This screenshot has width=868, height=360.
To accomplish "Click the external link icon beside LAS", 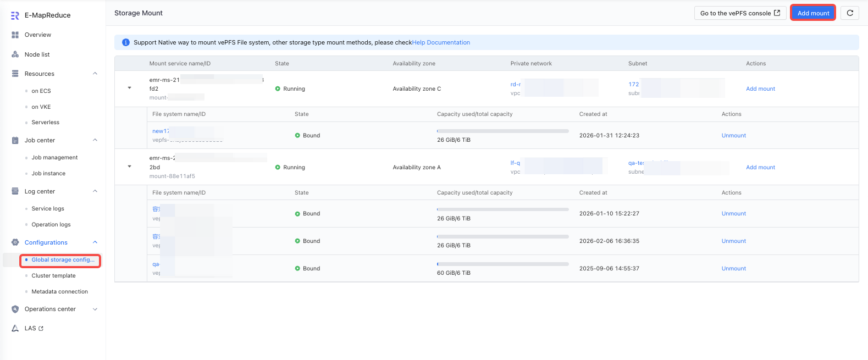I will (x=41, y=329).
